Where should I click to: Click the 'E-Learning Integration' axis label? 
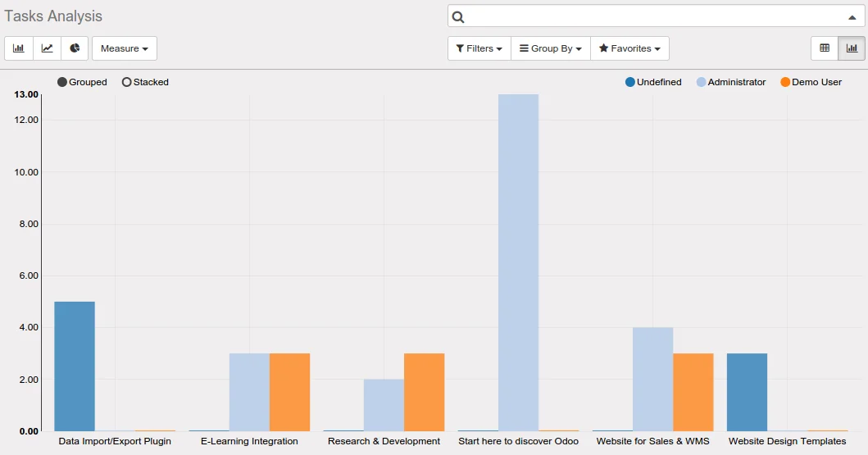pyautogui.click(x=249, y=441)
